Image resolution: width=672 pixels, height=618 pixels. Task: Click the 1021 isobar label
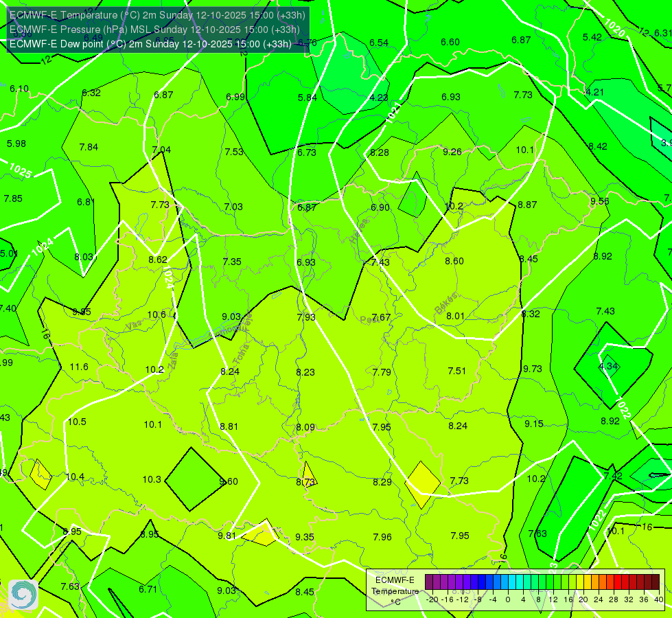pyautogui.click(x=393, y=113)
